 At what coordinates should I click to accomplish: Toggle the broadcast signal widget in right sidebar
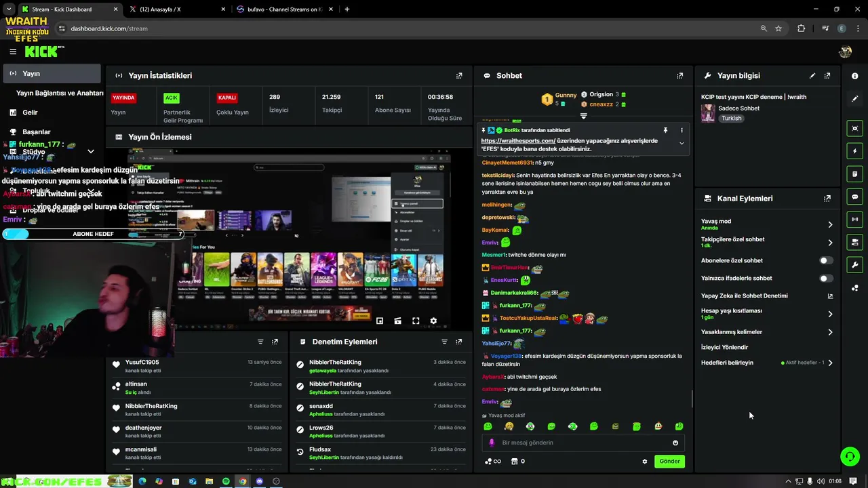pos(855,220)
